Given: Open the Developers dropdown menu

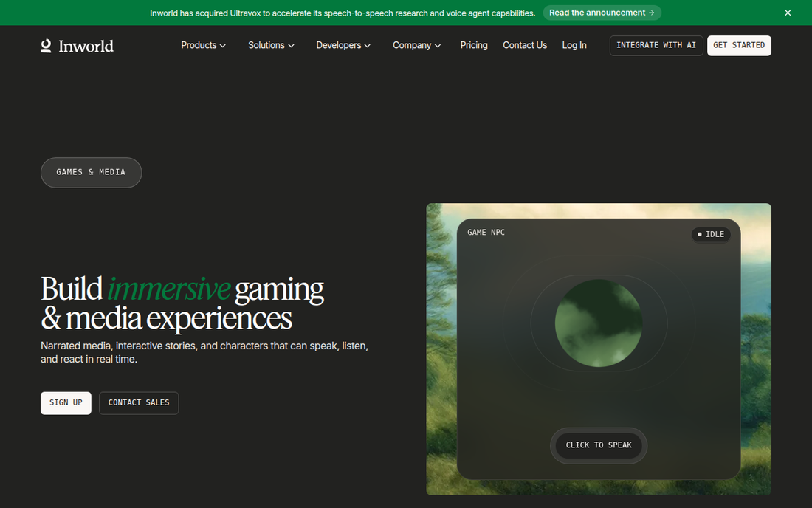Looking at the screenshot, I should [x=343, y=46].
